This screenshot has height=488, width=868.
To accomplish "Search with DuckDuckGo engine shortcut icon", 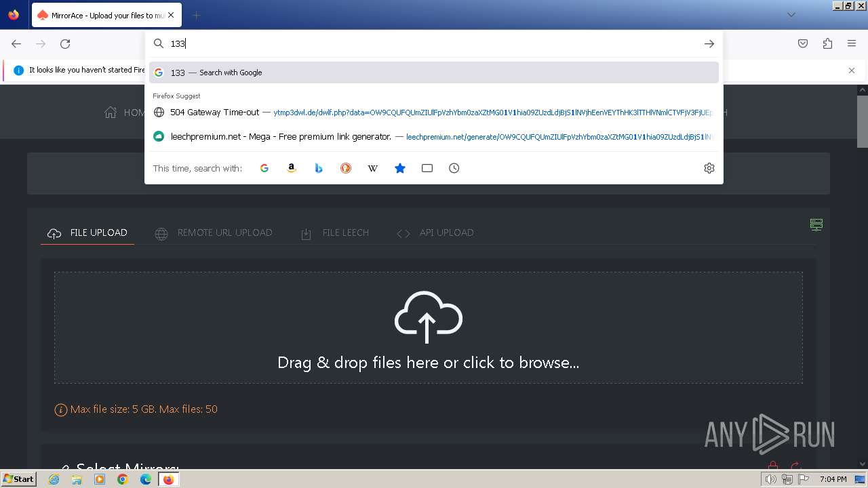I will pos(346,168).
